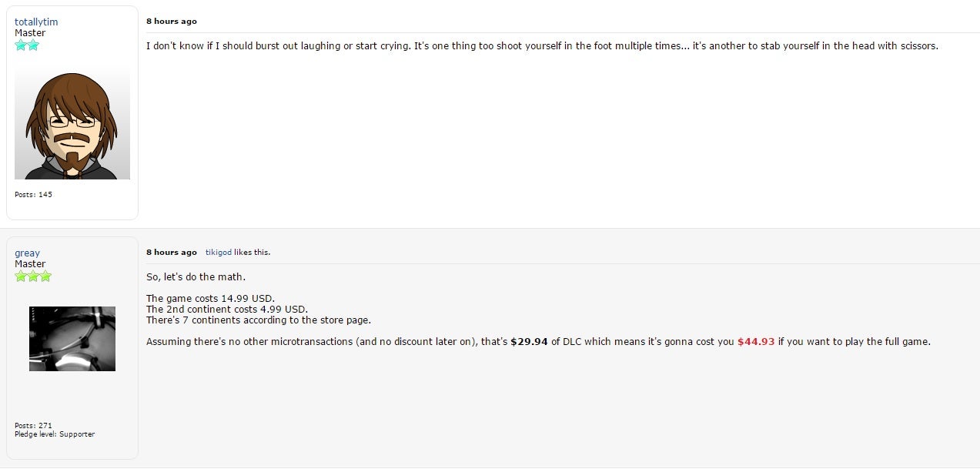Click the first teal star under totallytim
The height and width of the screenshot is (469, 980).
[x=21, y=45]
